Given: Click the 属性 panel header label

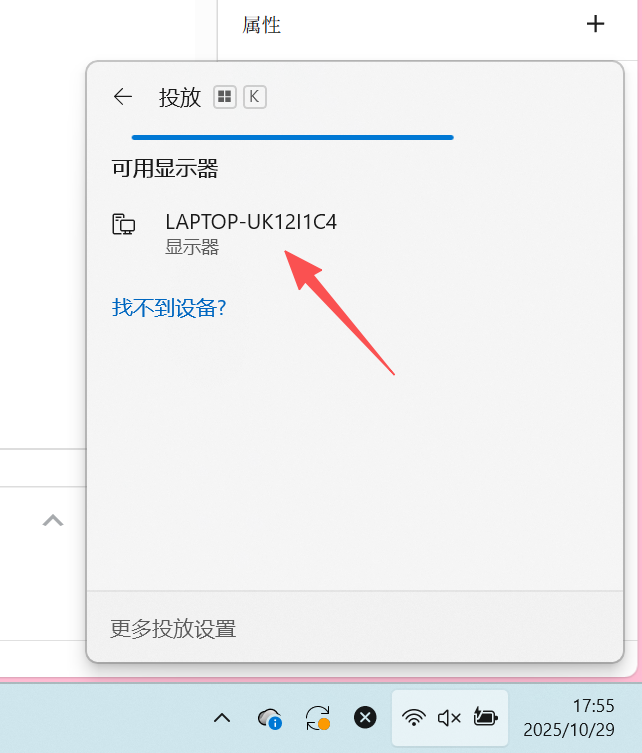Looking at the screenshot, I should click(261, 25).
